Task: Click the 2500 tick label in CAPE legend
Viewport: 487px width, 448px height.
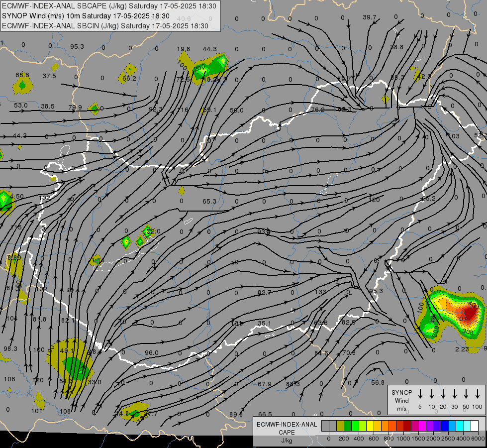Action: pyautogui.click(x=448, y=439)
